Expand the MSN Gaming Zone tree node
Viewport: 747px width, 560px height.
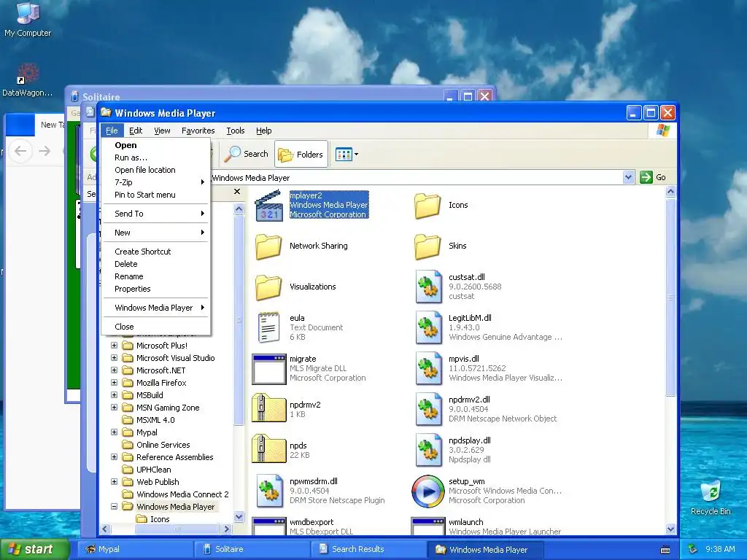click(x=114, y=407)
